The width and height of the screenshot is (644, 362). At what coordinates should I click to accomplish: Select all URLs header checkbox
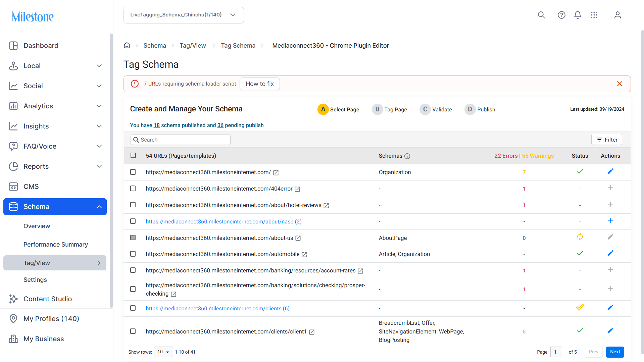click(133, 156)
